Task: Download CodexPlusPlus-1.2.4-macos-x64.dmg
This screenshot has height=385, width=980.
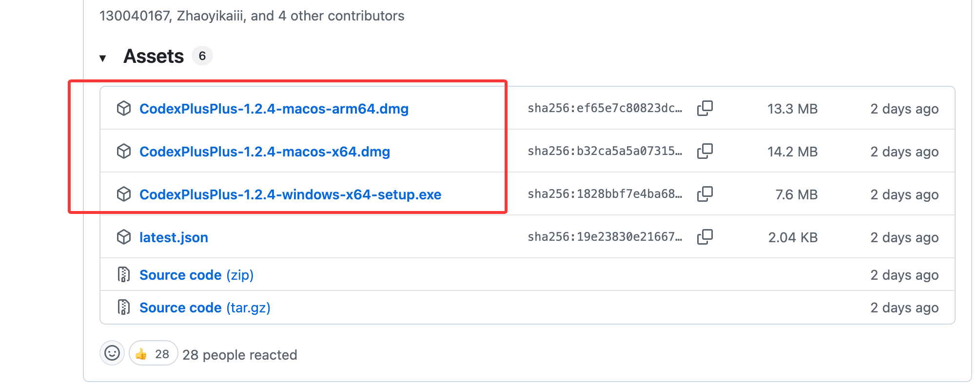Action: pos(265,152)
